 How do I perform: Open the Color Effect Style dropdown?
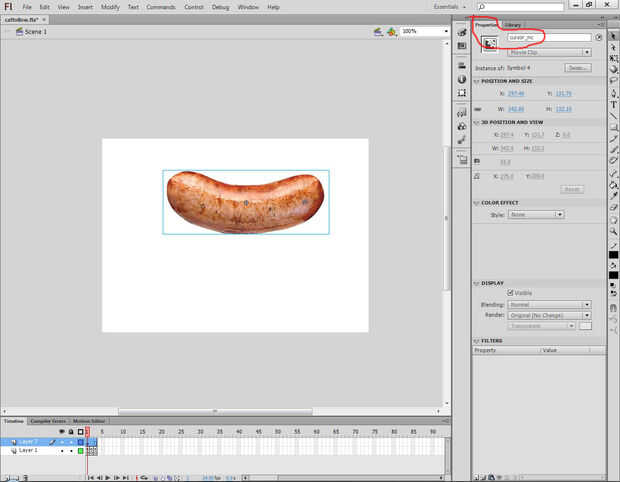coord(536,214)
